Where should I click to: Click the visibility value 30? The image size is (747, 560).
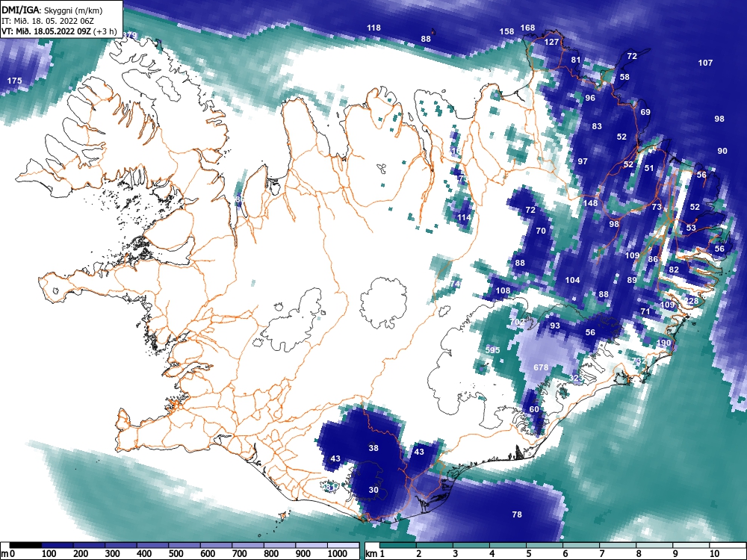click(x=373, y=490)
